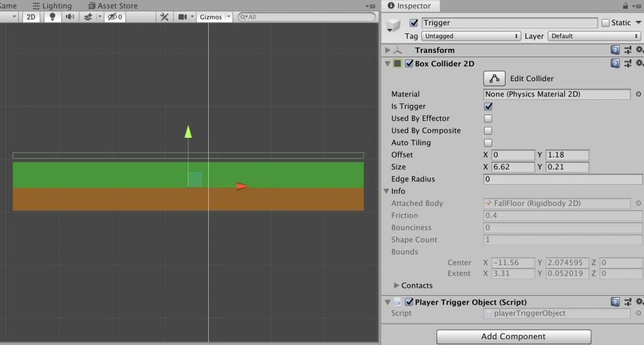Toggle hidden objects visibility icon showing 0
This screenshot has width=644, height=345.
pyautogui.click(x=114, y=17)
